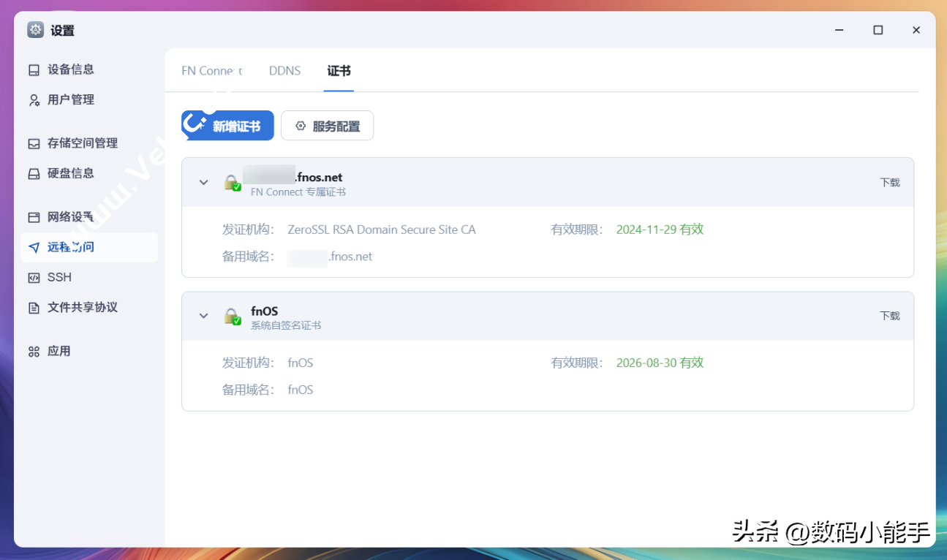Image resolution: width=947 pixels, height=560 pixels.
Task: Download the 系统自签名证书 via its 下载 link
Action: pyautogui.click(x=890, y=316)
